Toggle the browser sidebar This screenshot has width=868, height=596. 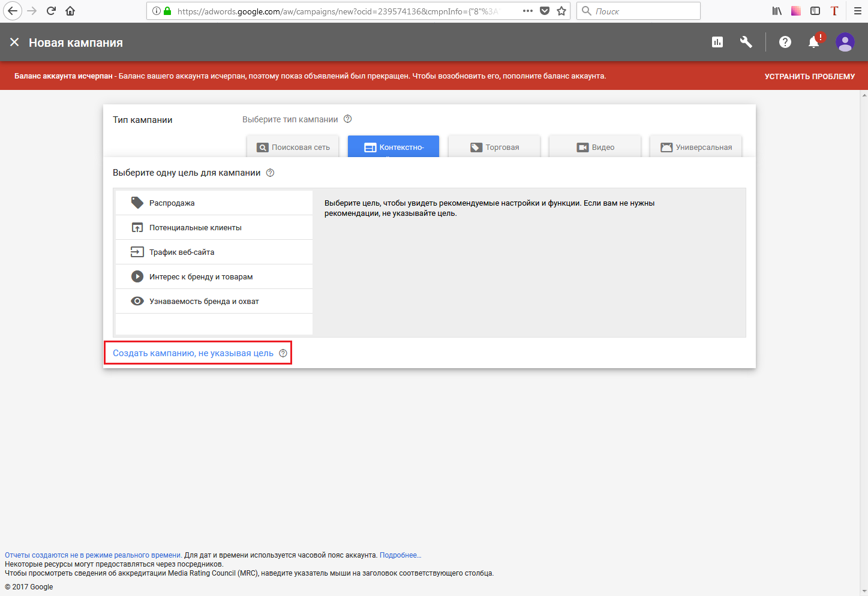pyautogui.click(x=815, y=11)
